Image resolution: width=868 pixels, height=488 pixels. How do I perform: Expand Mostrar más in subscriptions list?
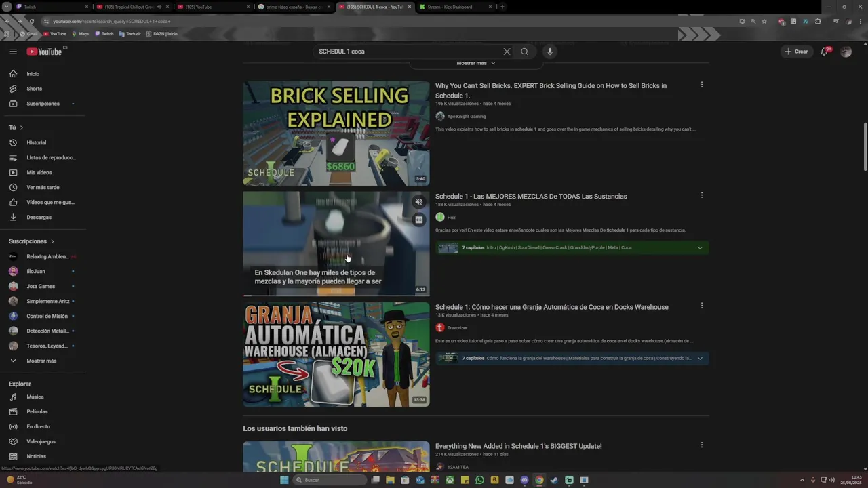42,361
